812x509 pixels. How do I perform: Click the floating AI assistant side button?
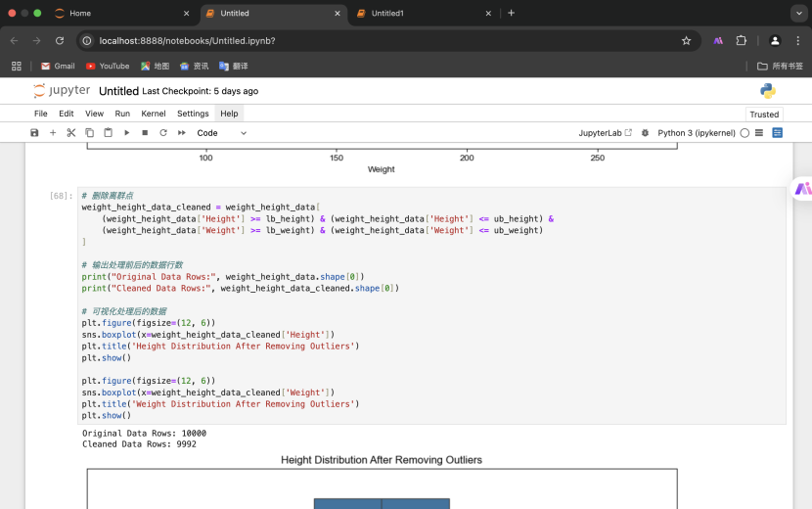(802, 189)
